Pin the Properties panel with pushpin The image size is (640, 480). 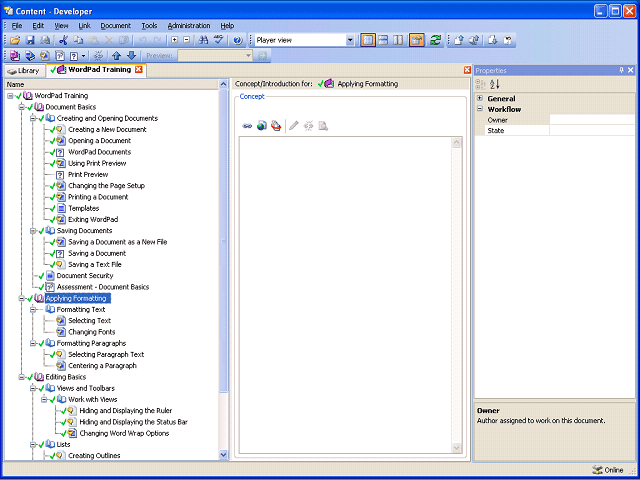coord(622,70)
